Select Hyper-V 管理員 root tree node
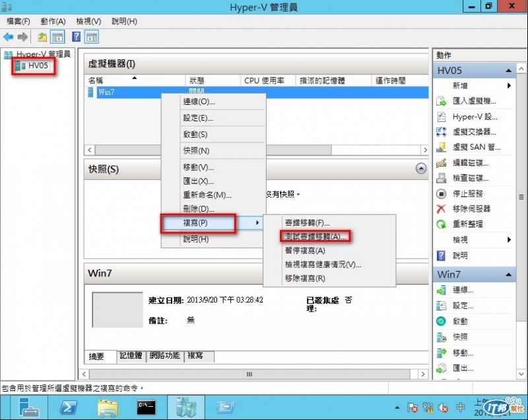This screenshot has height=420, width=528. coord(38,54)
